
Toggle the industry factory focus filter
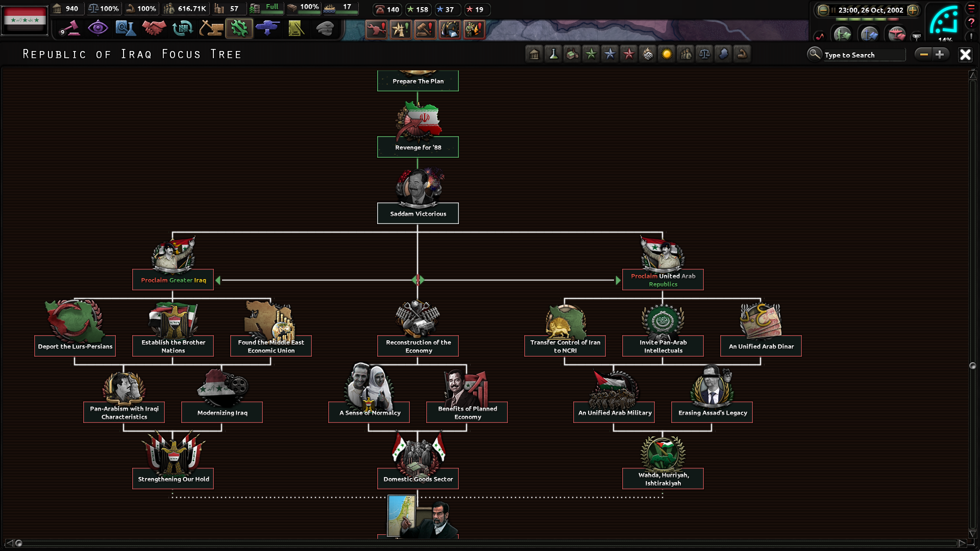point(572,54)
